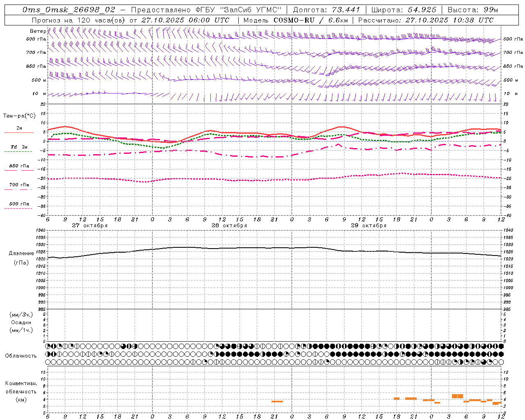The image size is (525, 420).
Task: Click the (км) unit label
Action: click(21, 399)
